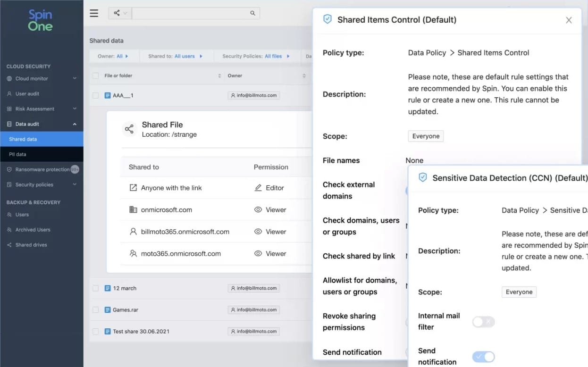Click owner tag for 12 march row
588x367 pixels.
tap(253, 288)
